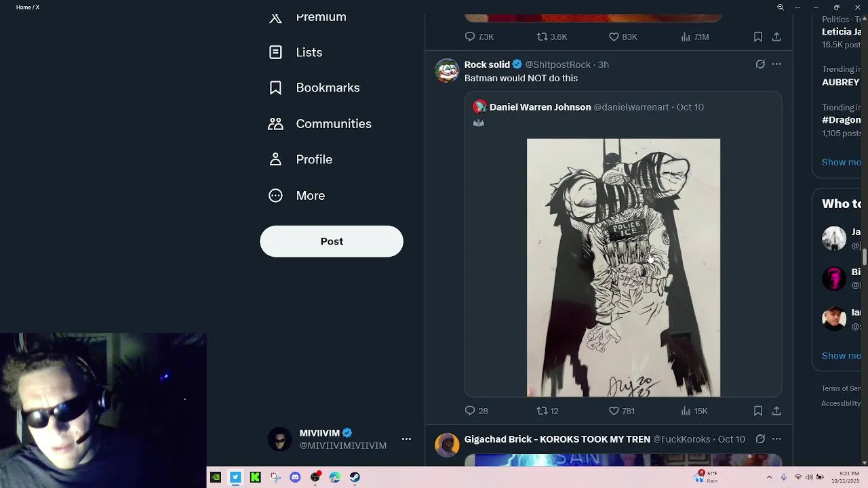Open Grok icon on Rock solid tweet

(760, 64)
